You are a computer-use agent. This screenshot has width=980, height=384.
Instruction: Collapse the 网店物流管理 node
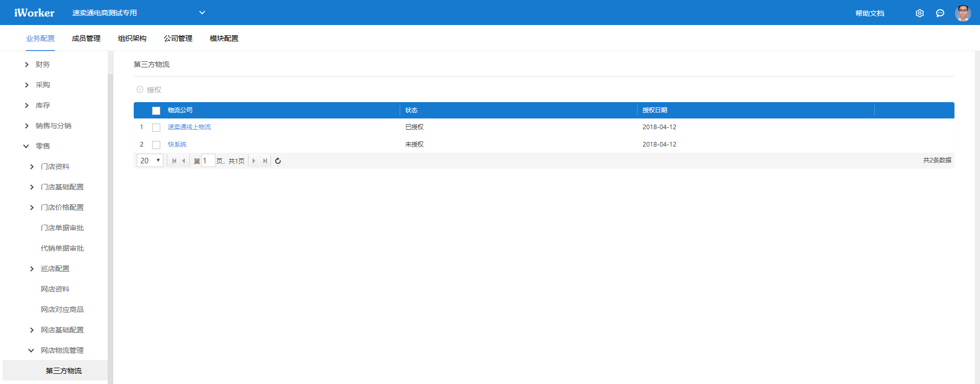coord(31,350)
